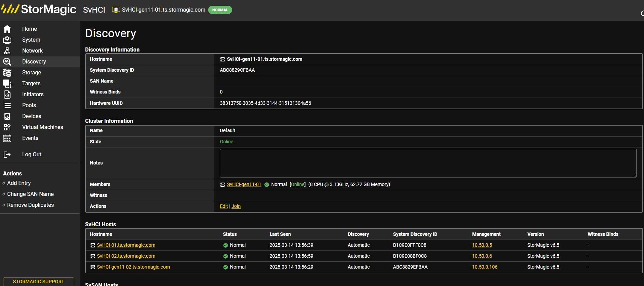Open the SvHCI-01.ts.stormagic.com host link
The image size is (644, 286).
click(126, 245)
